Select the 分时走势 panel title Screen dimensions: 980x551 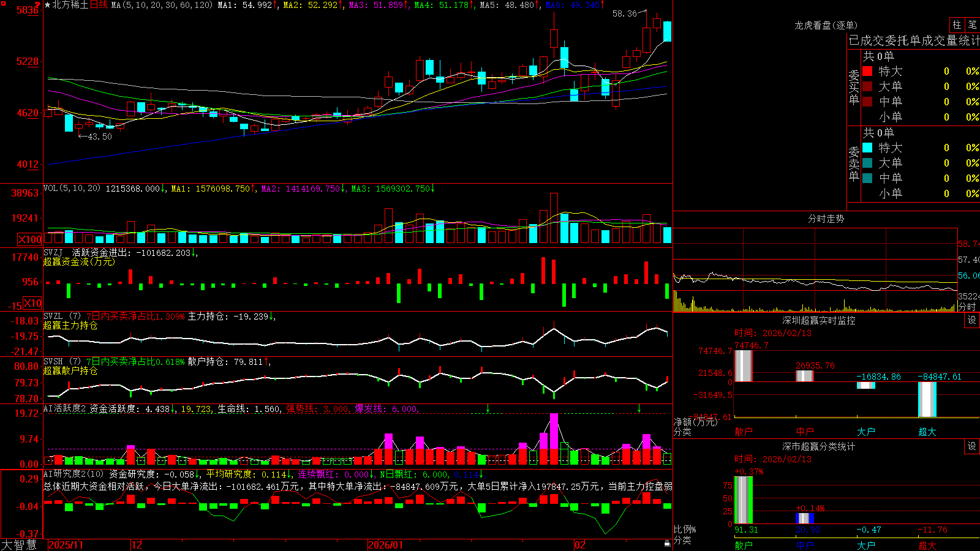[x=826, y=219]
